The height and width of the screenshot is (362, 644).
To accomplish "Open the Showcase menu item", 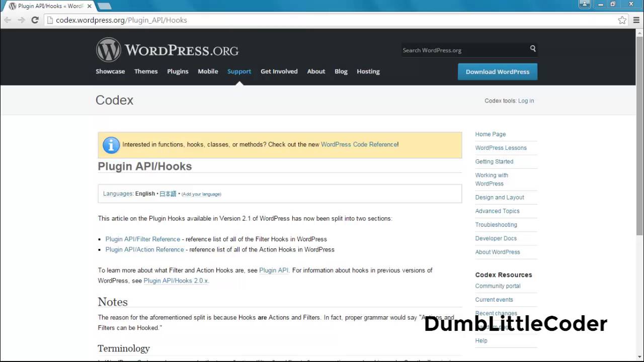I will coord(110,71).
